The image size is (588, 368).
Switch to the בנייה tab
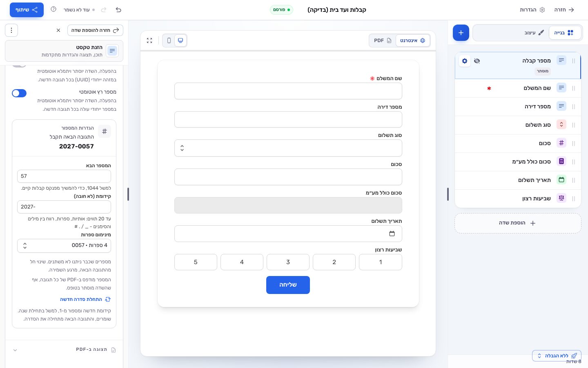coord(565,33)
